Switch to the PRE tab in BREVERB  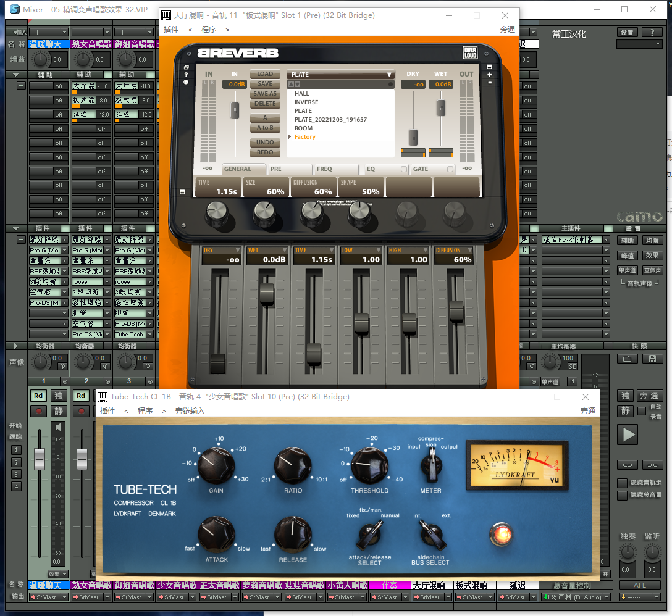(290, 169)
